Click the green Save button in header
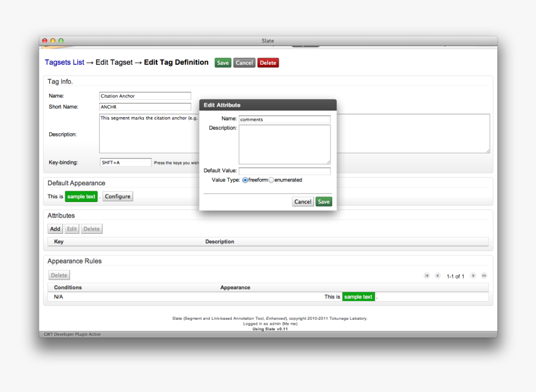Image resolution: width=536 pixels, height=392 pixels. click(x=223, y=63)
